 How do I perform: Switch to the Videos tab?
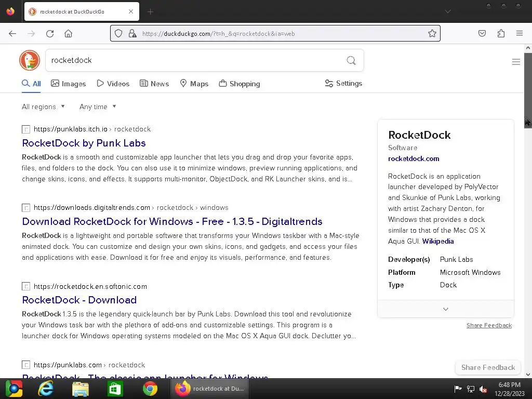pos(113,84)
